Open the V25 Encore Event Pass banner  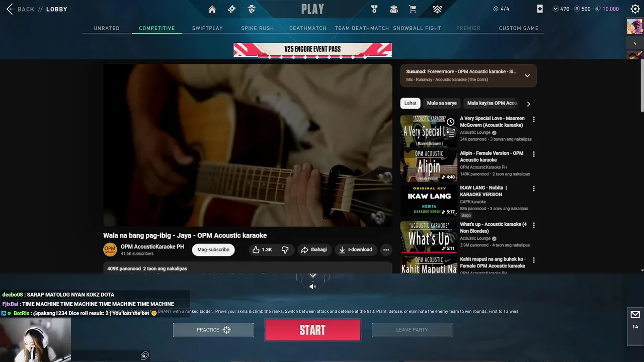click(x=312, y=50)
